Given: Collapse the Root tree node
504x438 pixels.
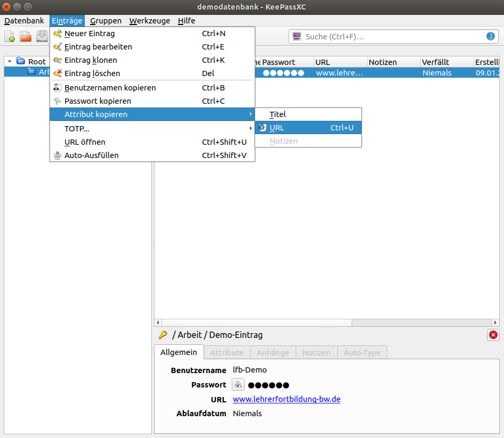Looking at the screenshot, I should (10, 62).
